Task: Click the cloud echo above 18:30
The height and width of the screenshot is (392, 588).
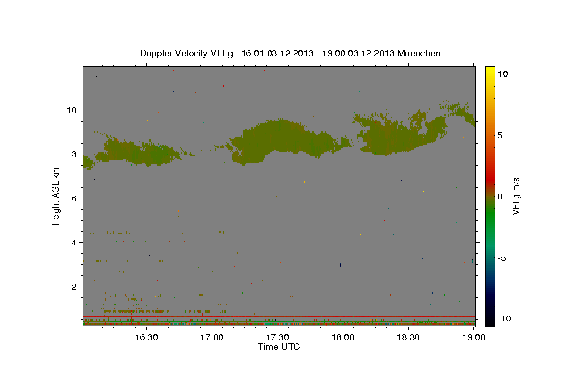Action: (x=402, y=132)
